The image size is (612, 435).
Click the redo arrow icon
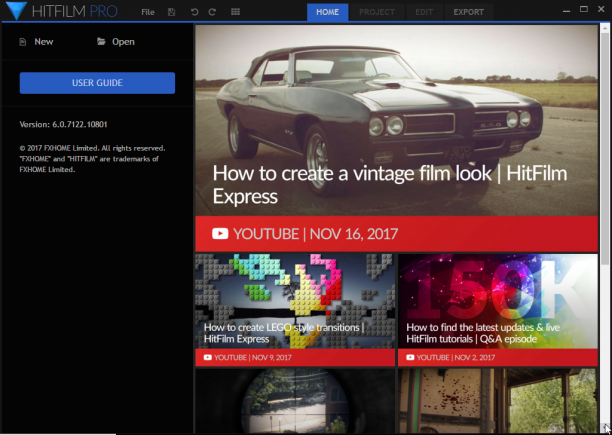point(212,12)
